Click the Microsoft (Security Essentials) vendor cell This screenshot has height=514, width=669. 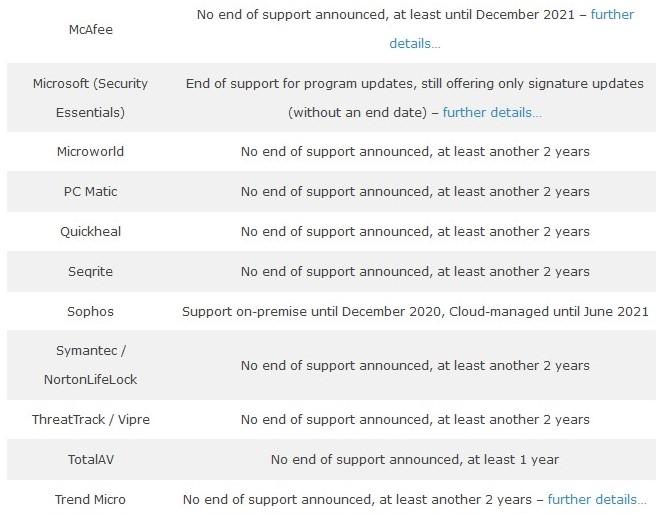tap(90, 98)
